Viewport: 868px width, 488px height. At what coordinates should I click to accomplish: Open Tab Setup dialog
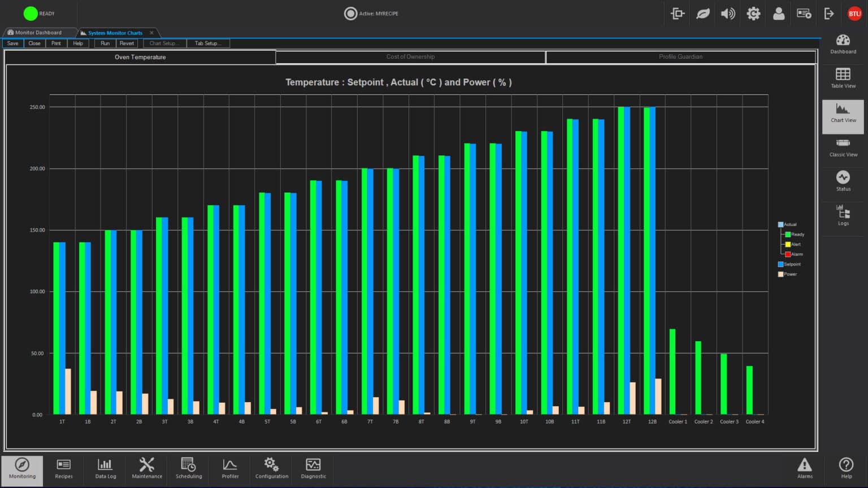coord(207,43)
